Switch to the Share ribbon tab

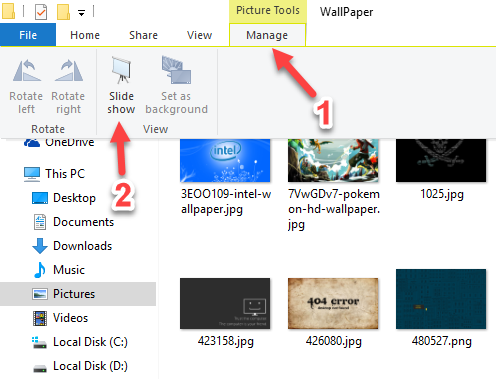pyautogui.click(x=143, y=35)
